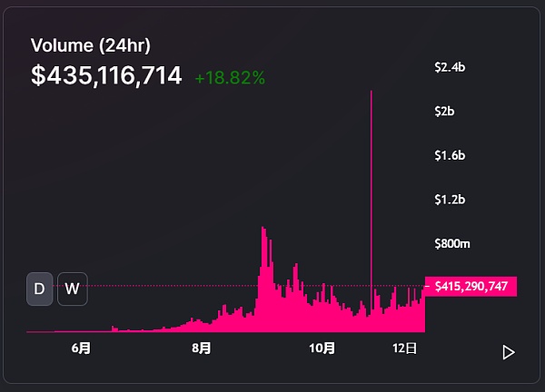
Task: Select the $800m axis label
Action: (452, 243)
